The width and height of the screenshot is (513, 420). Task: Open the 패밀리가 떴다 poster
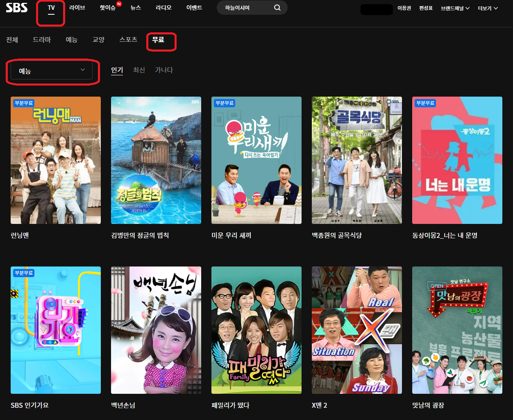pos(256,330)
